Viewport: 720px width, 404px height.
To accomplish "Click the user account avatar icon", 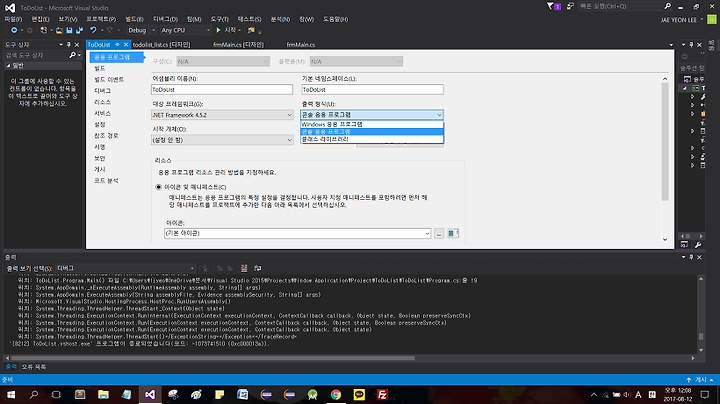I will pos(712,19).
